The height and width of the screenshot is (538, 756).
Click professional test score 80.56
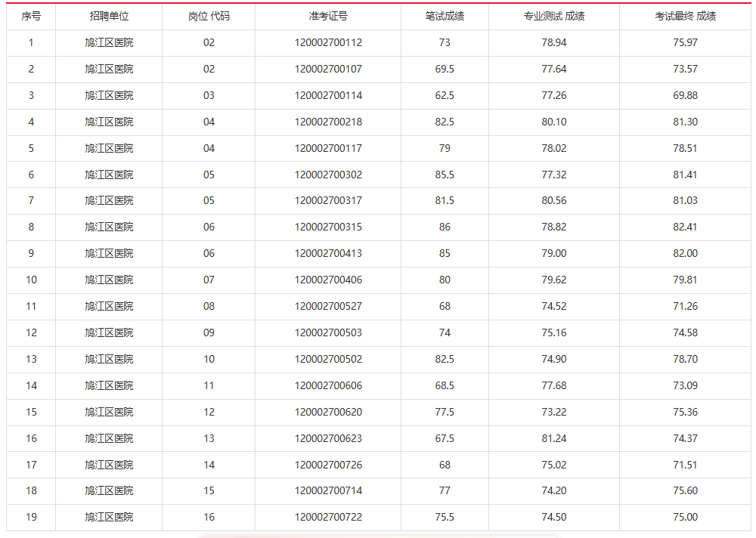(553, 201)
